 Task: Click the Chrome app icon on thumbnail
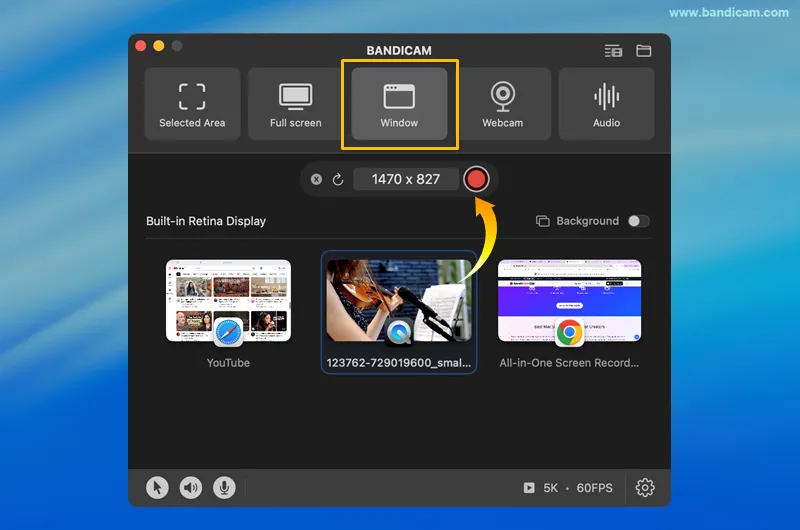click(569, 332)
